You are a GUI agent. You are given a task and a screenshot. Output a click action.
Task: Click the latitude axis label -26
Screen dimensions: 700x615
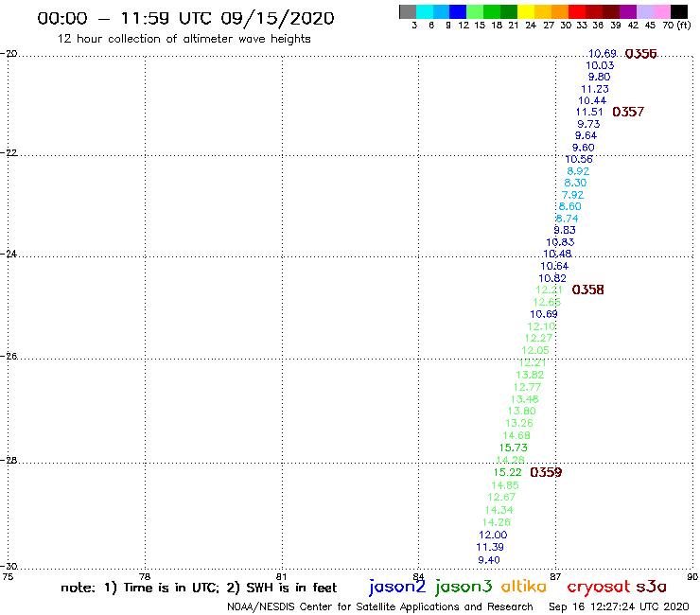coord(9,357)
